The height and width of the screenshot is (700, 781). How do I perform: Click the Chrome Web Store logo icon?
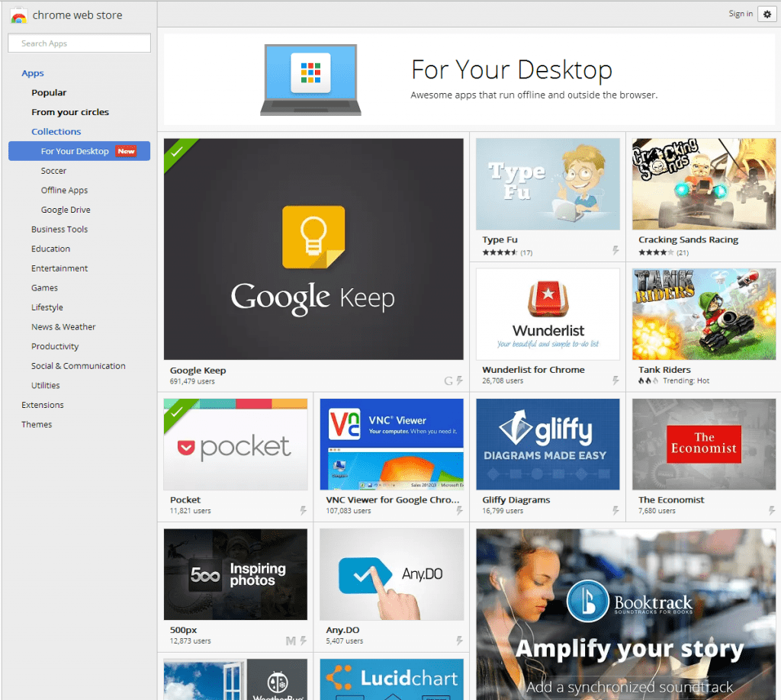18,14
